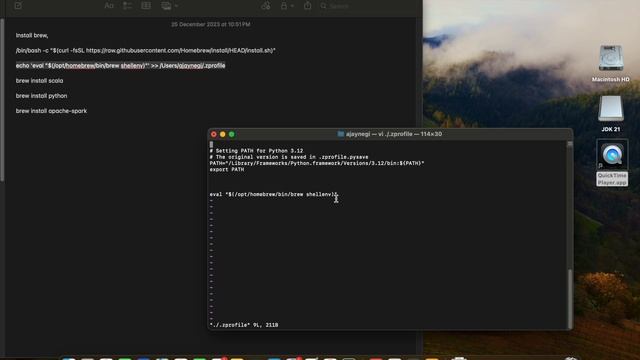Close the Terminal window with red button

tap(214, 134)
